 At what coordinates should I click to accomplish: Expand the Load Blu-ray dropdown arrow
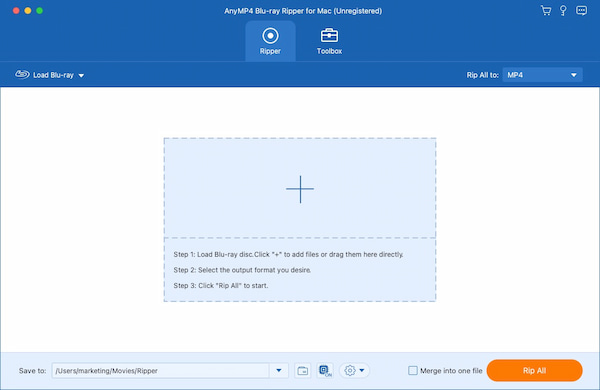[81, 75]
